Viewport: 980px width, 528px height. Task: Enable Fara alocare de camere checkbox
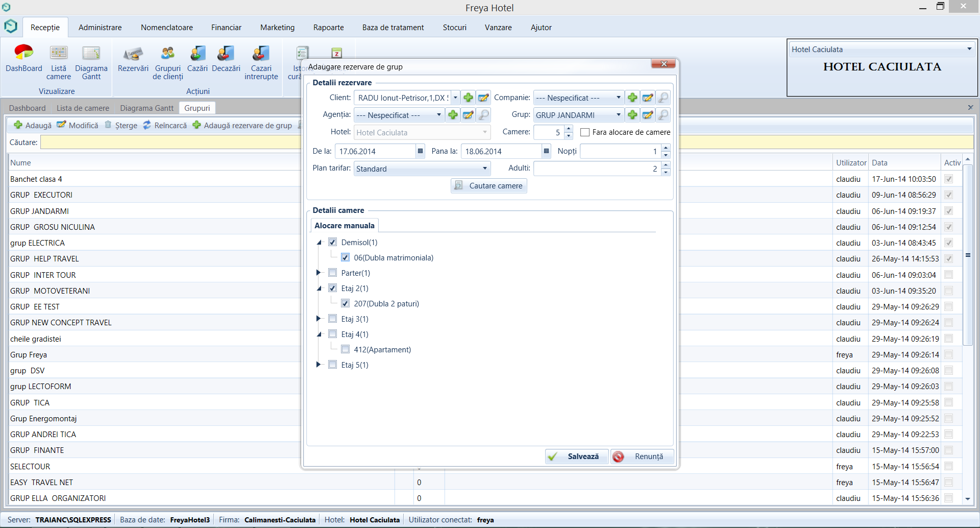585,132
